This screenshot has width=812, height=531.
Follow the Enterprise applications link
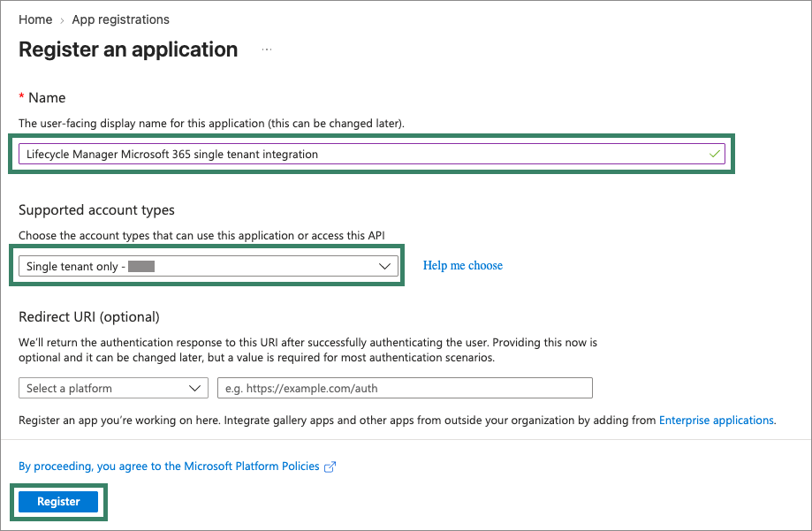coord(717,421)
